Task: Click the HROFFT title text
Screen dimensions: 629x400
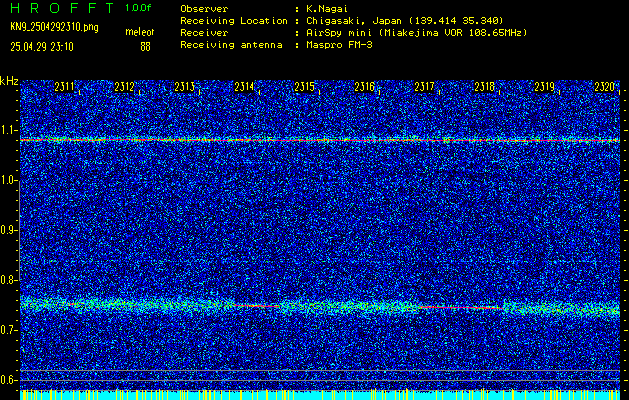Action: 63,8
